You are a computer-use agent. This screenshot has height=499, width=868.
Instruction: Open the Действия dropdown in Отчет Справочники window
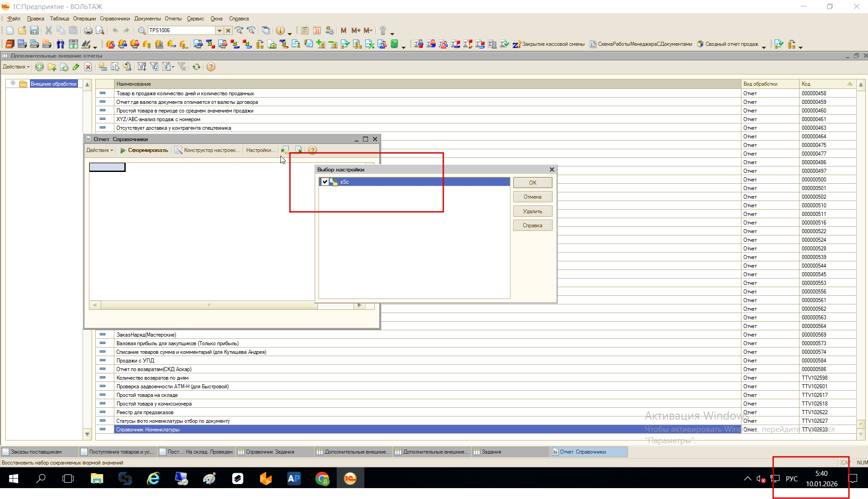[100, 150]
